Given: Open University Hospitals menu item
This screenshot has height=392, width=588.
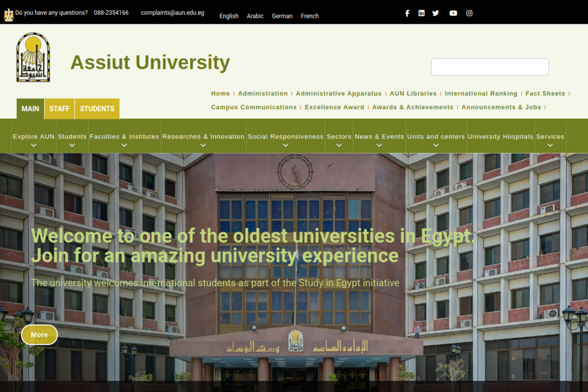Looking at the screenshot, I should (500, 137).
